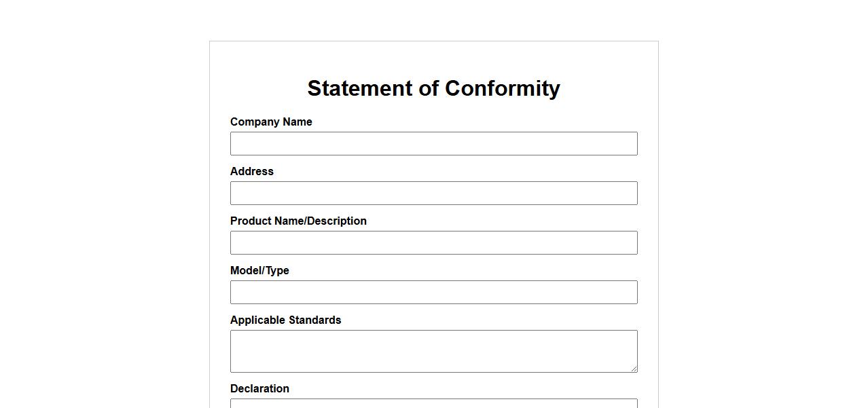Click into the Model/Type input
Viewport: 868px width, 408px height.
point(433,293)
